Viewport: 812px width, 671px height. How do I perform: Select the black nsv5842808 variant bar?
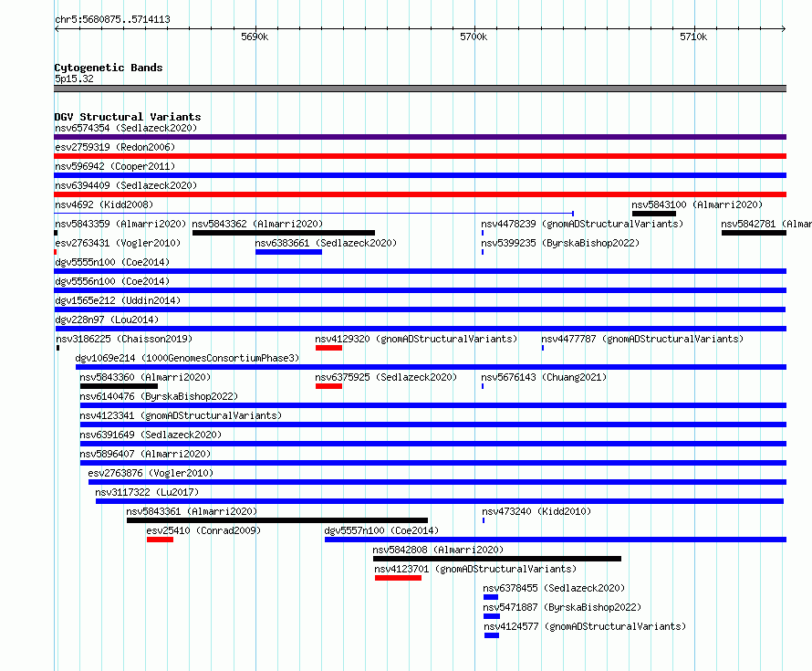tap(497, 559)
